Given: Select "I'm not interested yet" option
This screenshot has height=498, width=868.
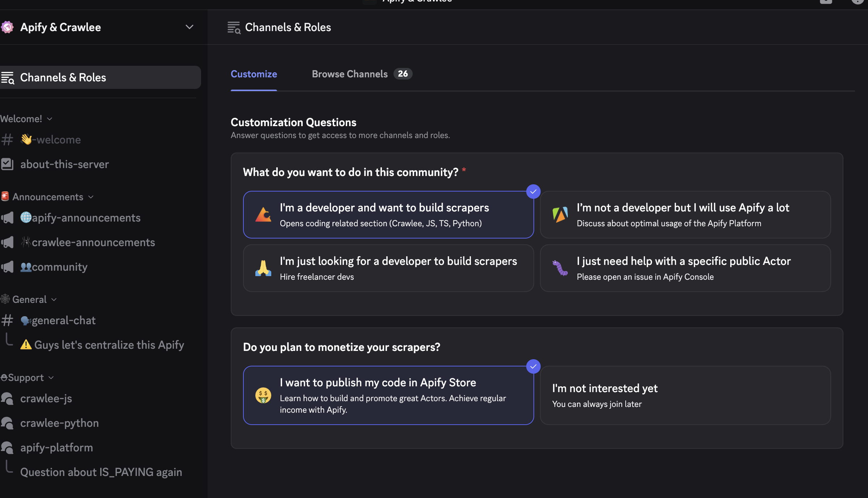Looking at the screenshot, I should pyautogui.click(x=685, y=395).
